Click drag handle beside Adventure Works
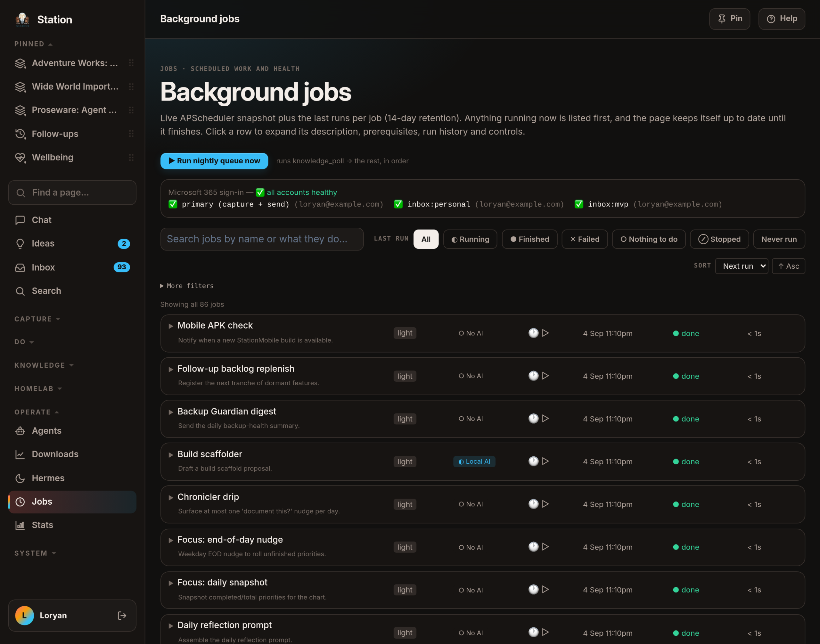Screen dimensions: 820x644 click(x=131, y=63)
